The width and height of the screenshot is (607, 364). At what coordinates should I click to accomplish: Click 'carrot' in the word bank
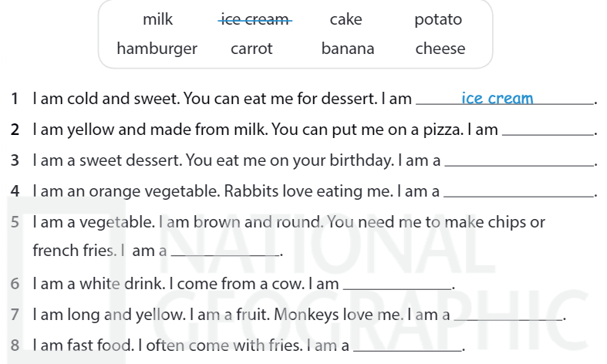(x=251, y=49)
